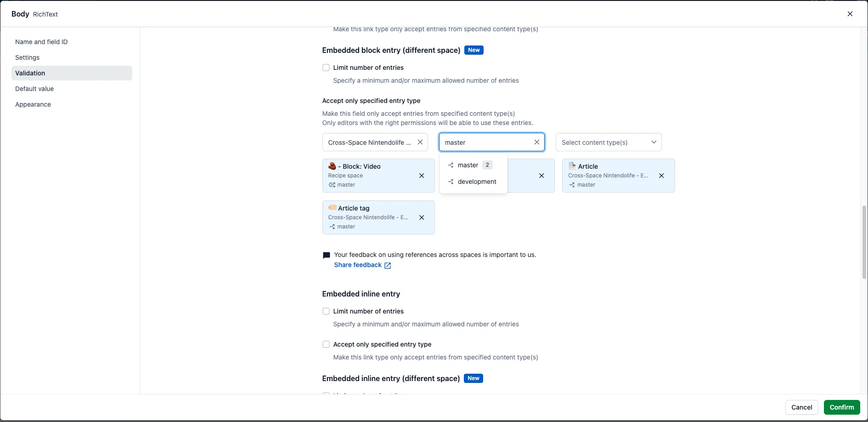The width and height of the screenshot is (868, 422).
Task: Click the New badge beside Embedded block entry
Action: click(474, 50)
